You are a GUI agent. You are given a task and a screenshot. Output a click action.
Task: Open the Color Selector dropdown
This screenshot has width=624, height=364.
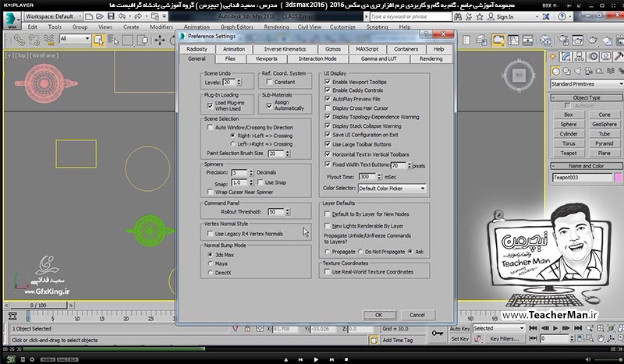[392, 188]
